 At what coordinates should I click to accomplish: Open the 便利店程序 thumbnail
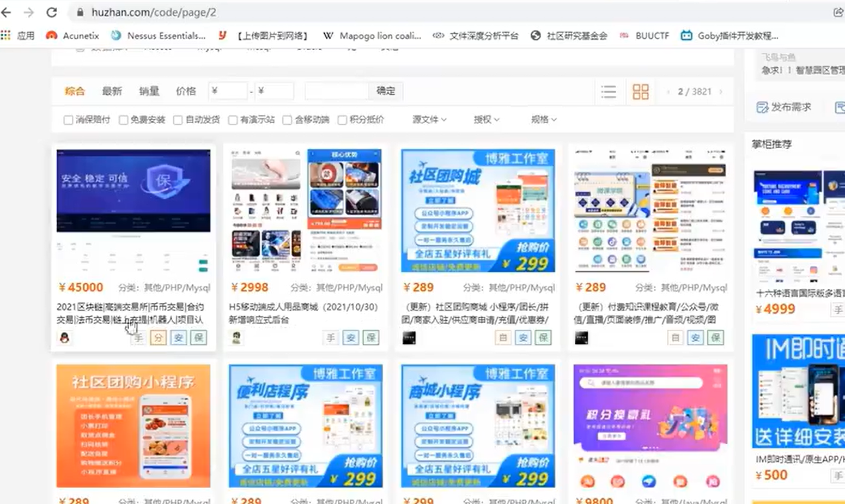pyautogui.click(x=306, y=426)
